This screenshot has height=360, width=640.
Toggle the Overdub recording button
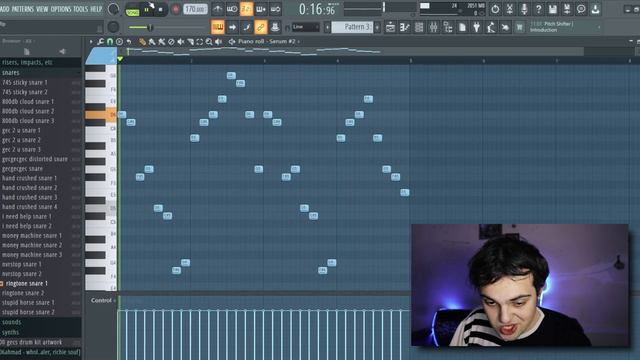pyautogui.click(x=261, y=9)
